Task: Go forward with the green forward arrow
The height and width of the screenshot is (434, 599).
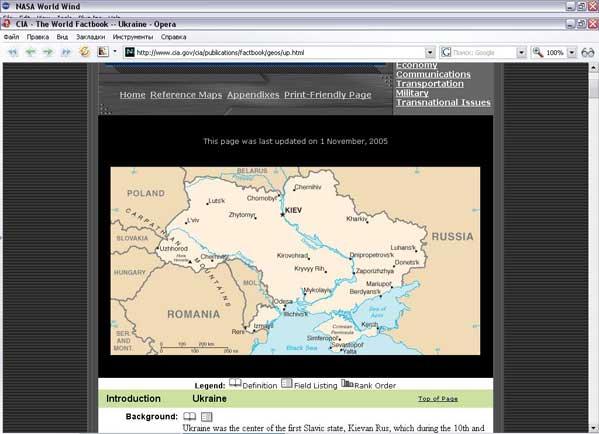Action: 48,52
